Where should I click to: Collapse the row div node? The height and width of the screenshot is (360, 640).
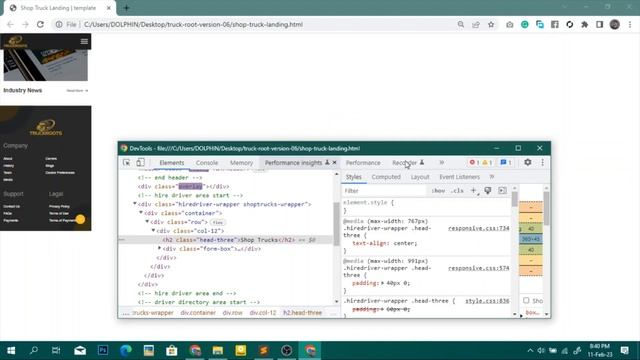point(147,222)
